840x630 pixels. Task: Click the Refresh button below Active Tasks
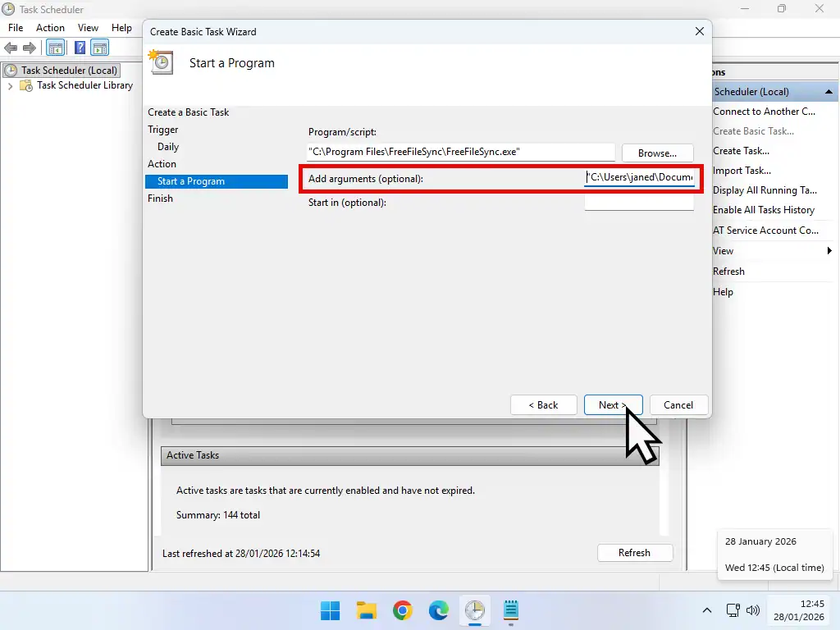(x=635, y=552)
